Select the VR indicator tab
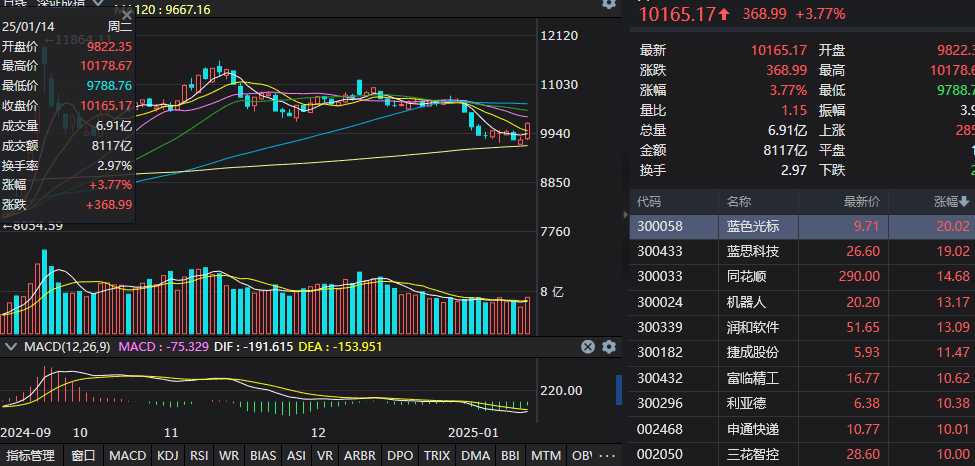This screenshot has height=466, width=975. pos(324,455)
